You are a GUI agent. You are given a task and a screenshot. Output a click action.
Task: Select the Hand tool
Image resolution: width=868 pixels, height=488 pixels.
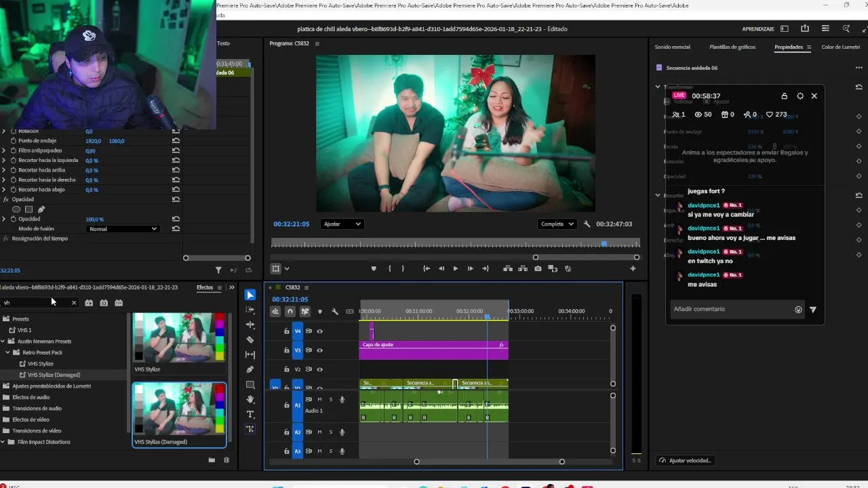(x=250, y=399)
